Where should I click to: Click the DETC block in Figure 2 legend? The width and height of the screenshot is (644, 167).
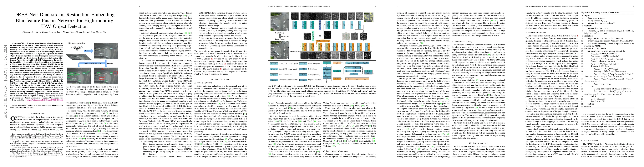point(337,71)
